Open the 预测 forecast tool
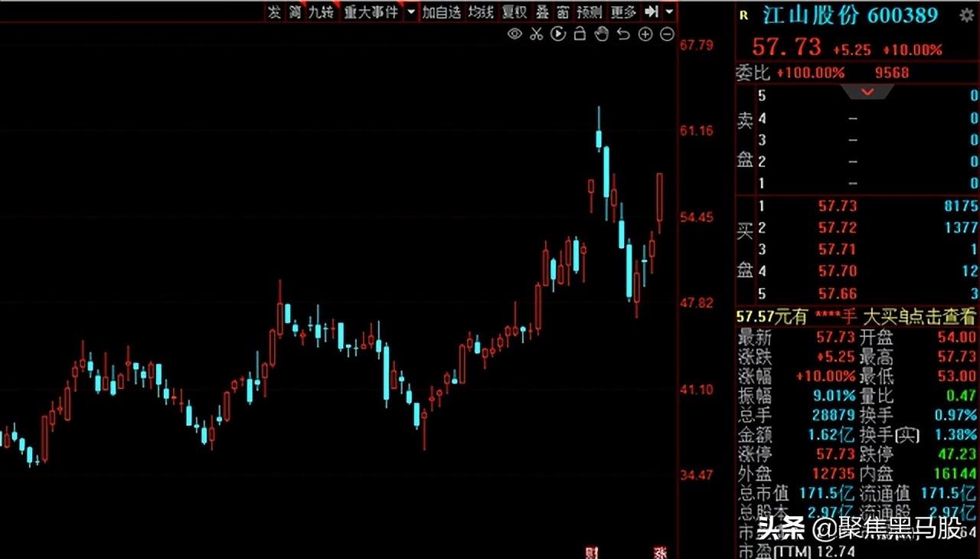Image resolution: width=980 pixels, height=559 pixels. tap(590, 11)
